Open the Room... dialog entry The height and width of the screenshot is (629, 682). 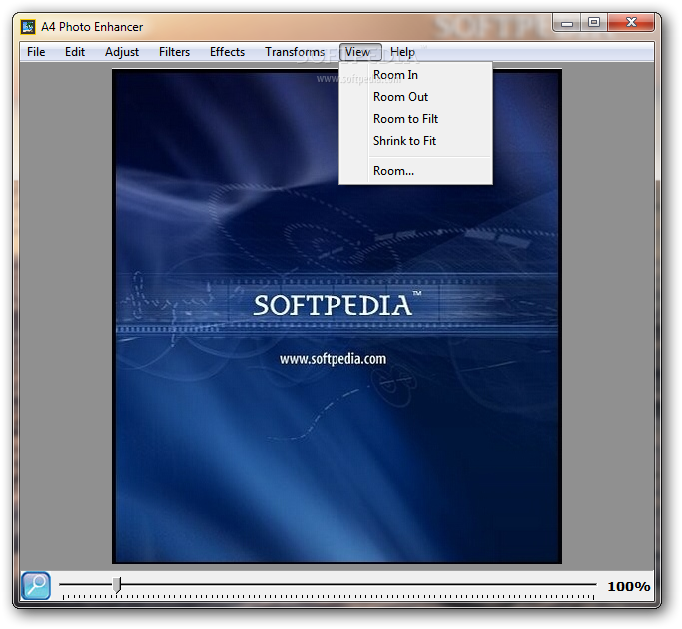(415, 171)
